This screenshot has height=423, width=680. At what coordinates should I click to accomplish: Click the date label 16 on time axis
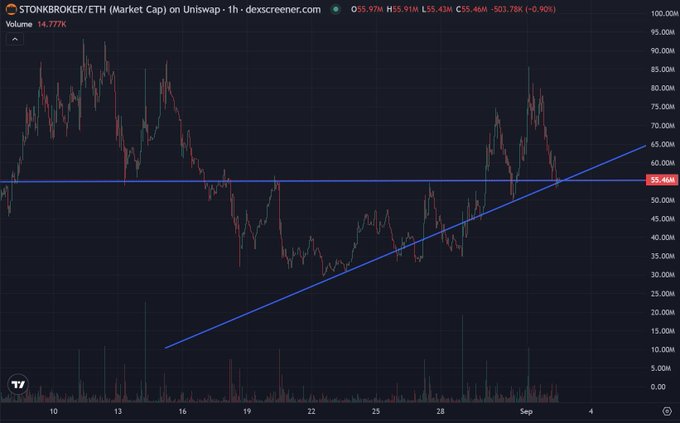pyautogui.click(x=183, y=411)
